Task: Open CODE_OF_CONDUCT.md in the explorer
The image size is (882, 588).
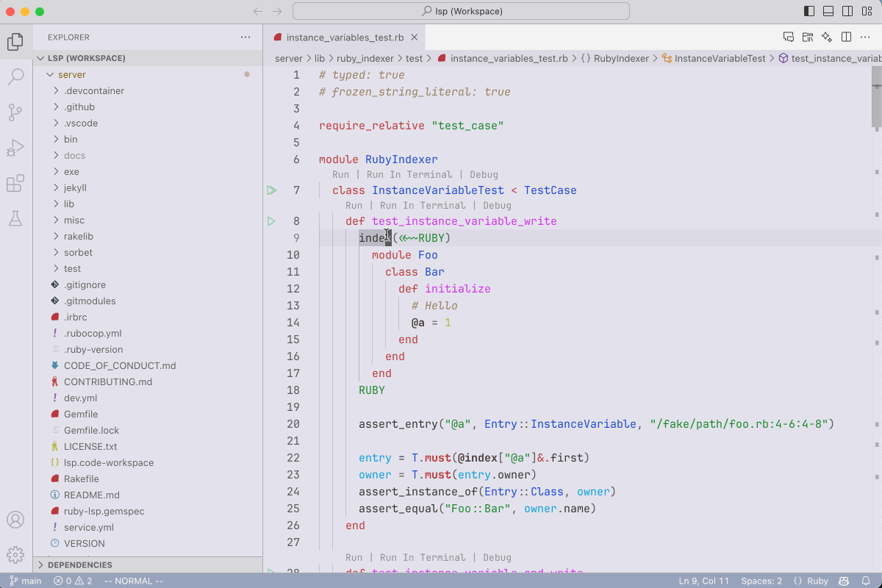Action: 148,366
